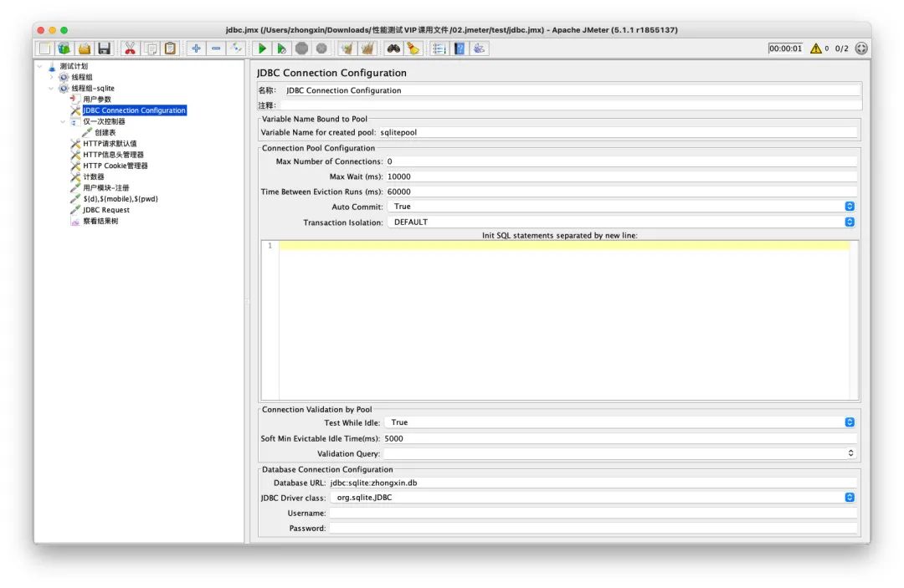Select 用户模块-注册 sampler
Viewport: 904px width, 588px height.
[106, 187]
